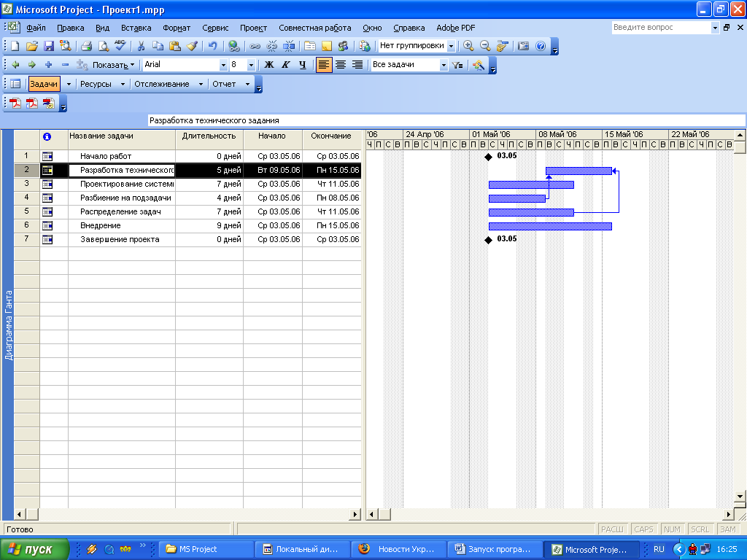Click the Длительность column header
The width and height of the screenshot is (747, 560).
coord(209,136)
